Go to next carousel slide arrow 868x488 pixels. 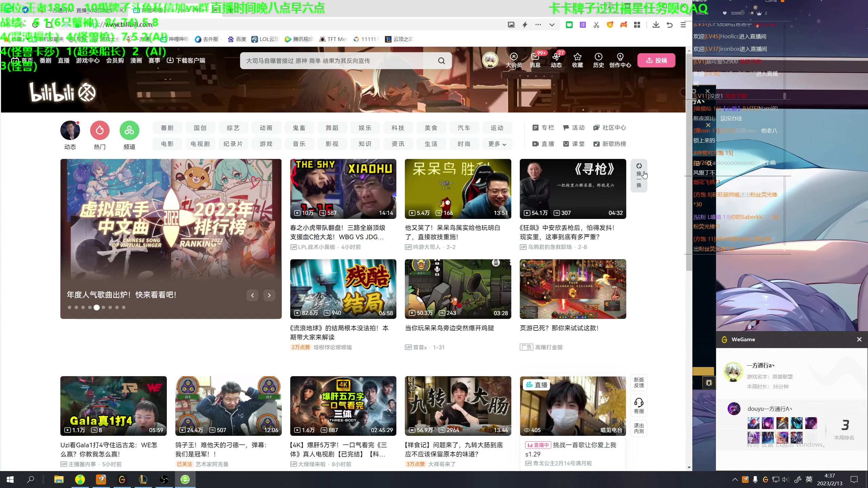(269, 295)
